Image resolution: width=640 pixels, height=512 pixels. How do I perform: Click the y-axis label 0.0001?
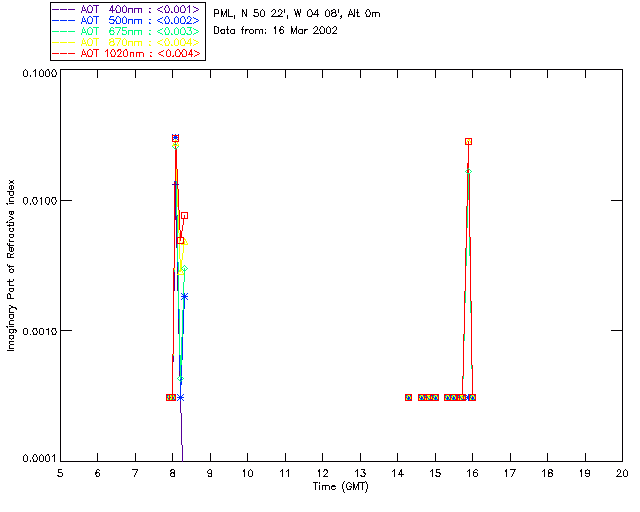39,459
